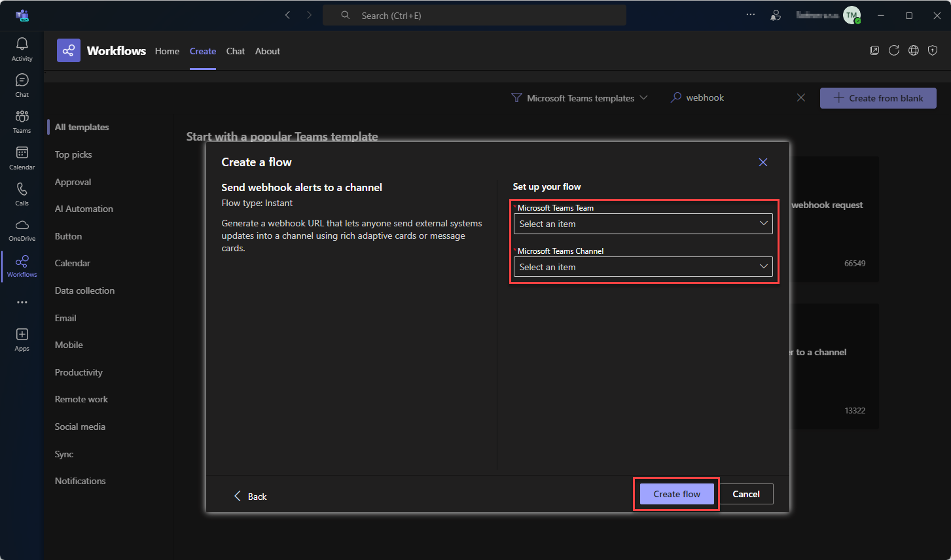951x560 pixels.
Task: Select the All templates category
Action: (82, 127)
